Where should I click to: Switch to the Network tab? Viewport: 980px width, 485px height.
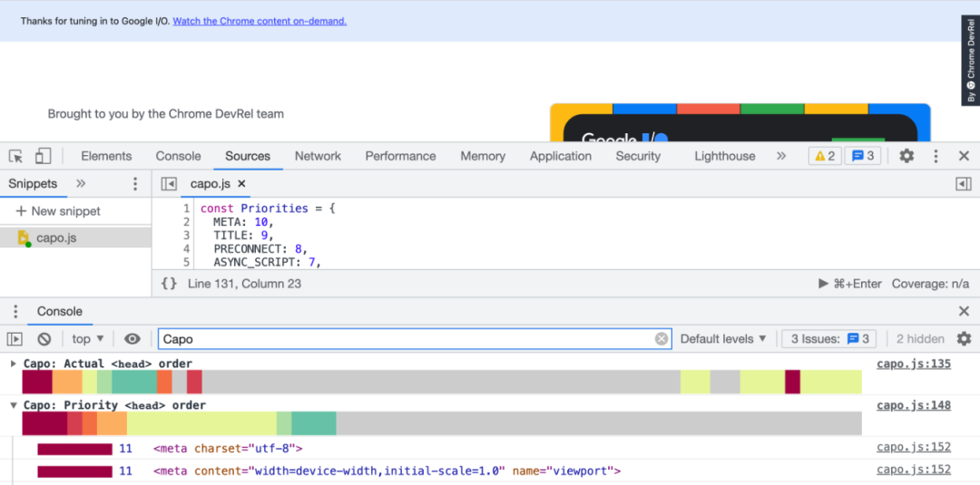click(x=318, y=156)
